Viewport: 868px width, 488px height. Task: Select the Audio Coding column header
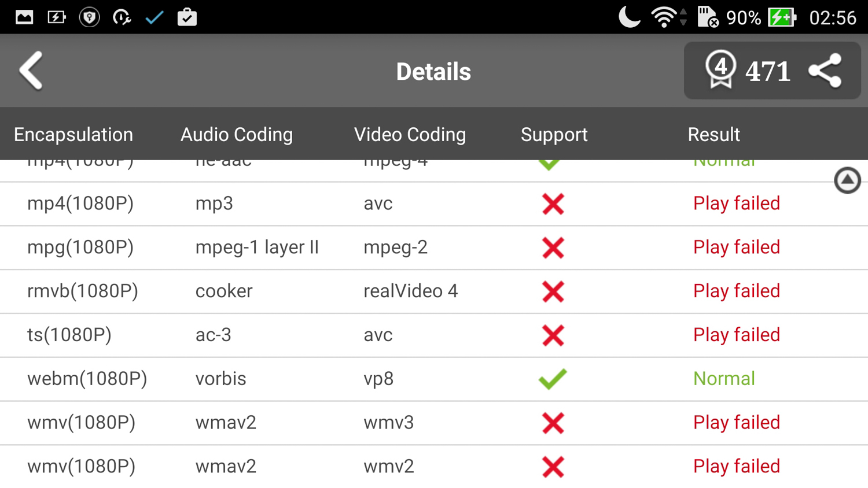[237, 135]
